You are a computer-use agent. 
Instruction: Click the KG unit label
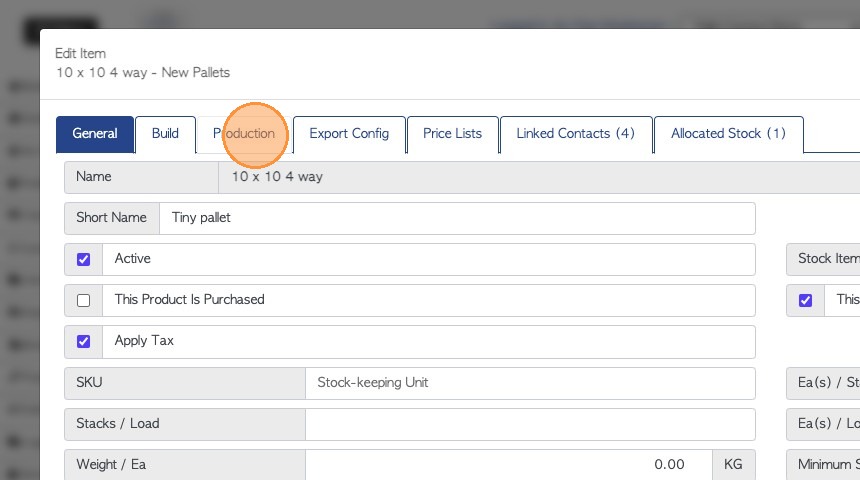(733, 464)
